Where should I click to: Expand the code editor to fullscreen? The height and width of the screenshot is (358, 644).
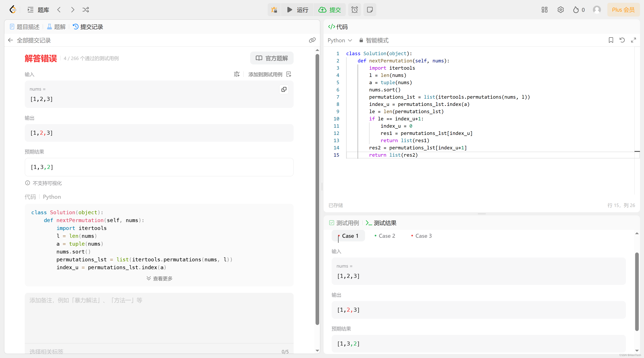click(x=633, y=40)
